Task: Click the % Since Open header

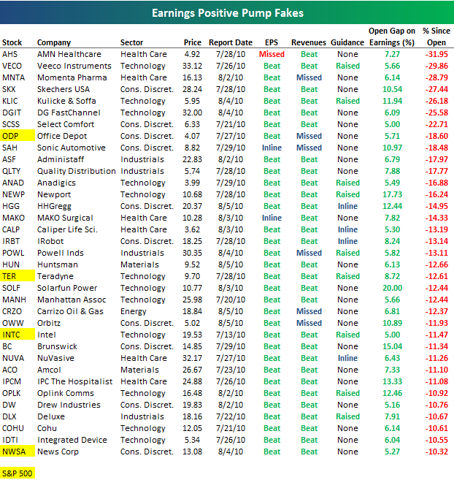Action: click(436, 37)
